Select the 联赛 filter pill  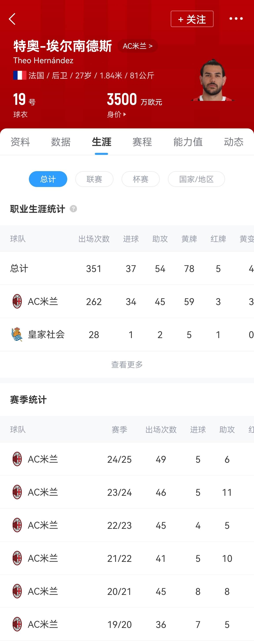point(94,179)
